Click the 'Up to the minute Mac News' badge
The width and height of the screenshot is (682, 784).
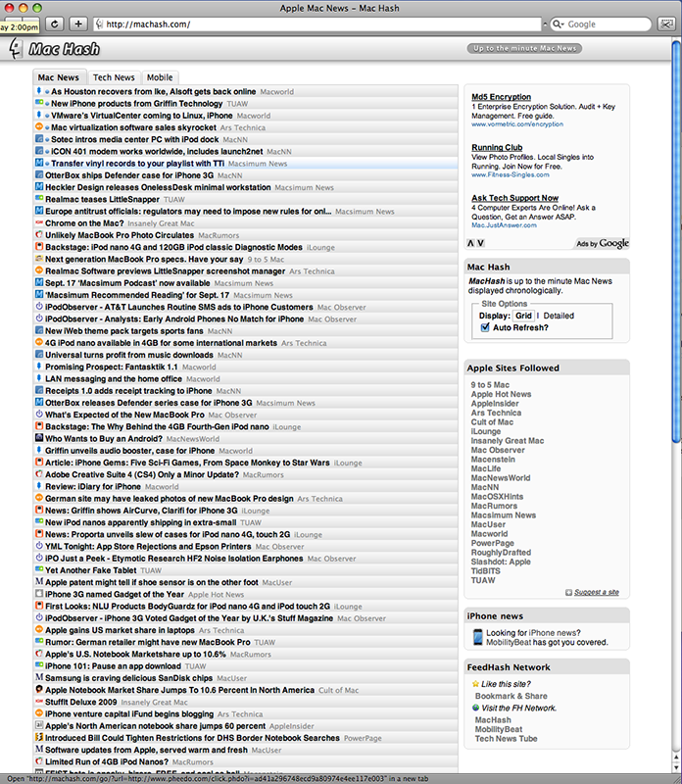(524, 48)
